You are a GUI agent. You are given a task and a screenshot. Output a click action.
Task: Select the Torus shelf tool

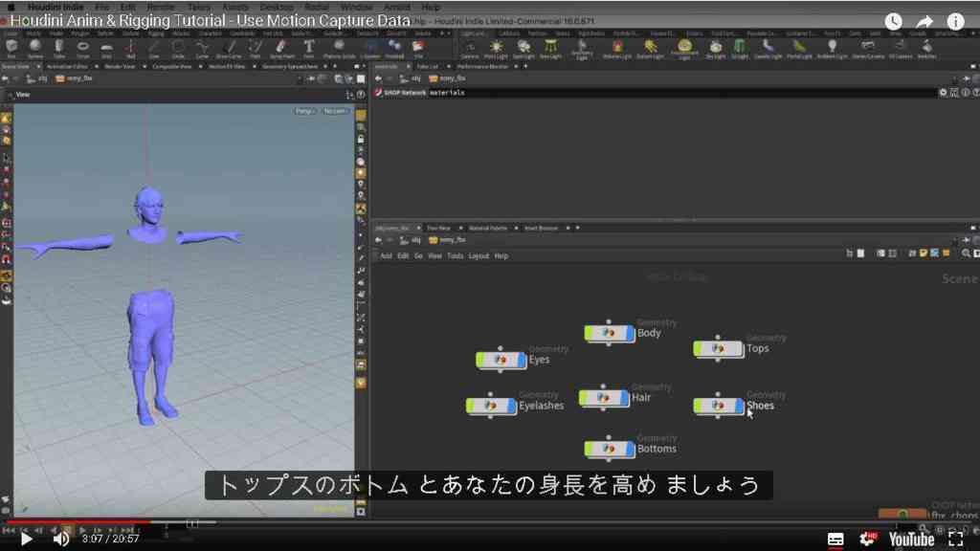[82, 48]
